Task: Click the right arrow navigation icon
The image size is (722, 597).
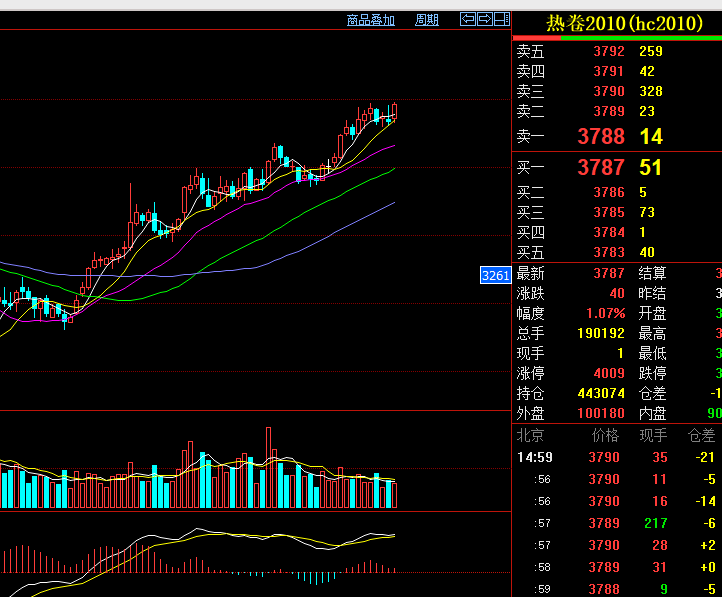Action: [484, 19]
